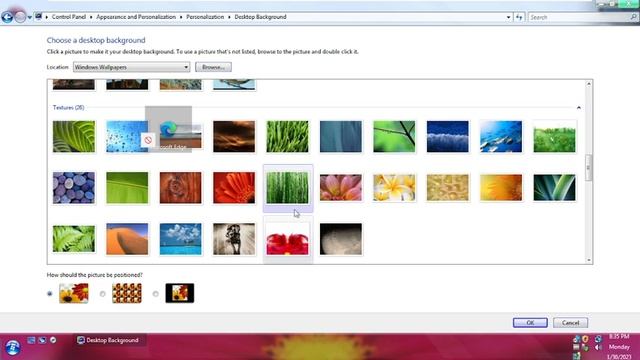The height and width of the screenshot is (360, 640).
Task: Select the purple pebbles wallpaper
Action: tap(73, 188)
